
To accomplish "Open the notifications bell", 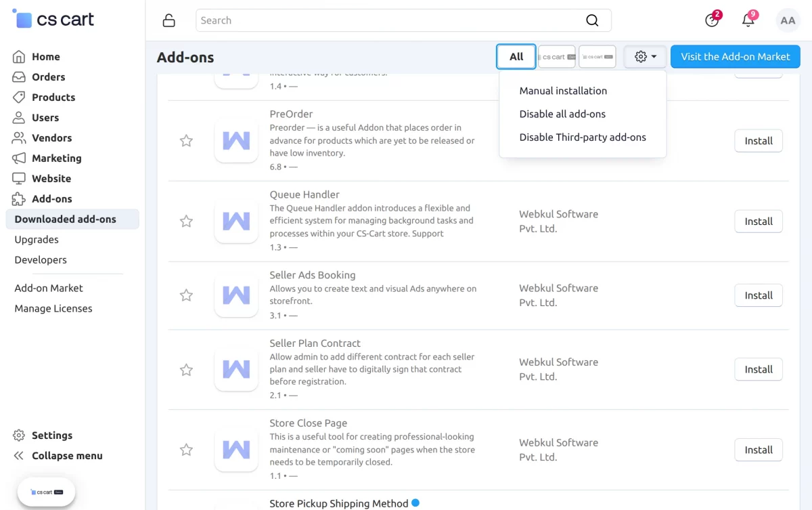I will point(749,19).
